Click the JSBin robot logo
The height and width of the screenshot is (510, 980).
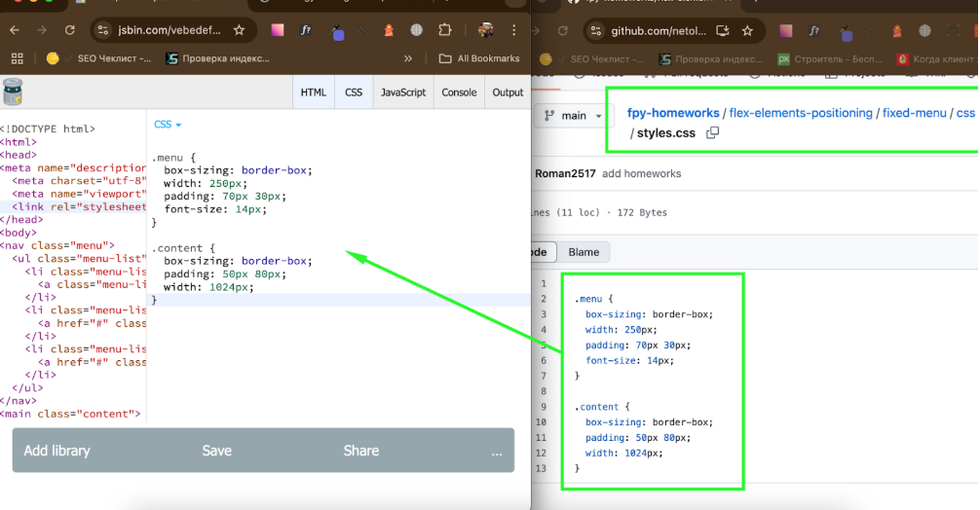[x=13, y=91]
